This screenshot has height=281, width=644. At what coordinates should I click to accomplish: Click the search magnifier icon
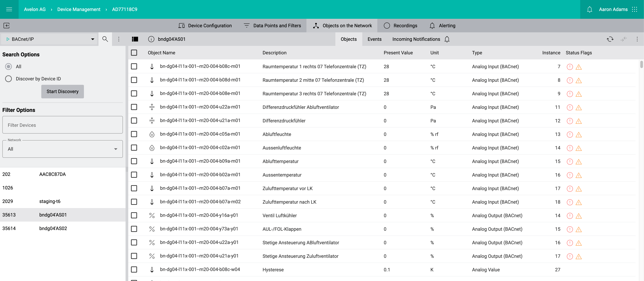pyautogui.click(x=105, y=39)
